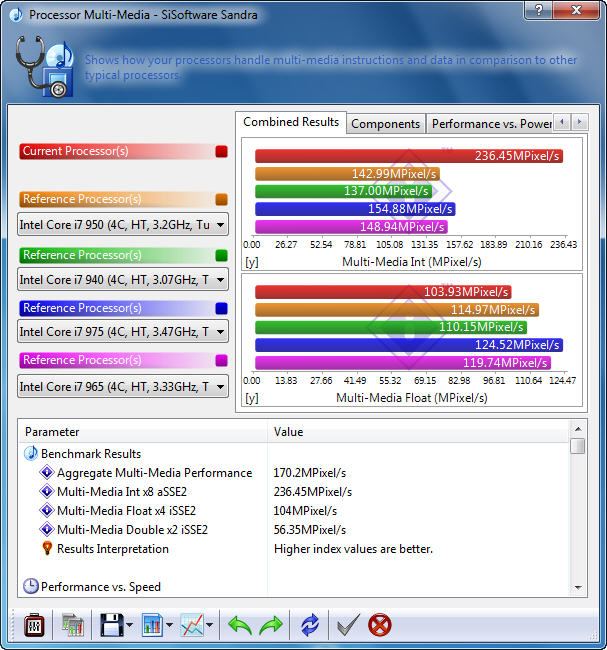Click the magenta 148.94MPixel/s bar
The image size is (607, 650).
coord(352,227)
